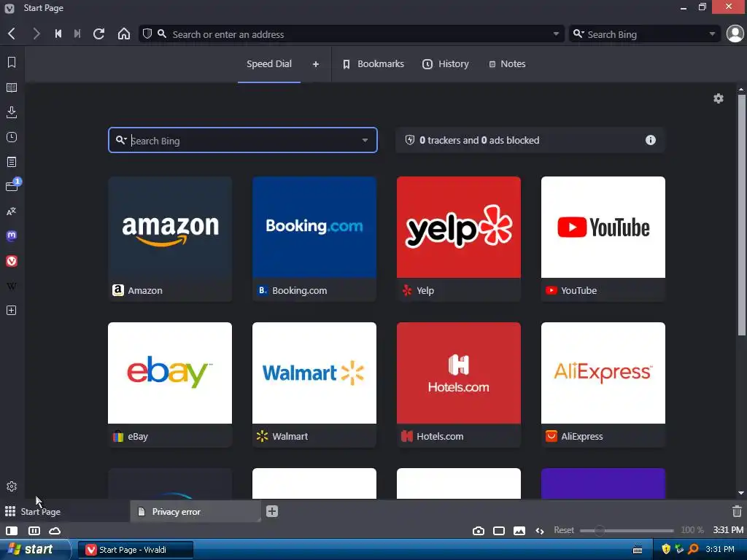Open the Notes panel in sidebar
The width and height of the screenshot is (747, 560).
point(12,162)
